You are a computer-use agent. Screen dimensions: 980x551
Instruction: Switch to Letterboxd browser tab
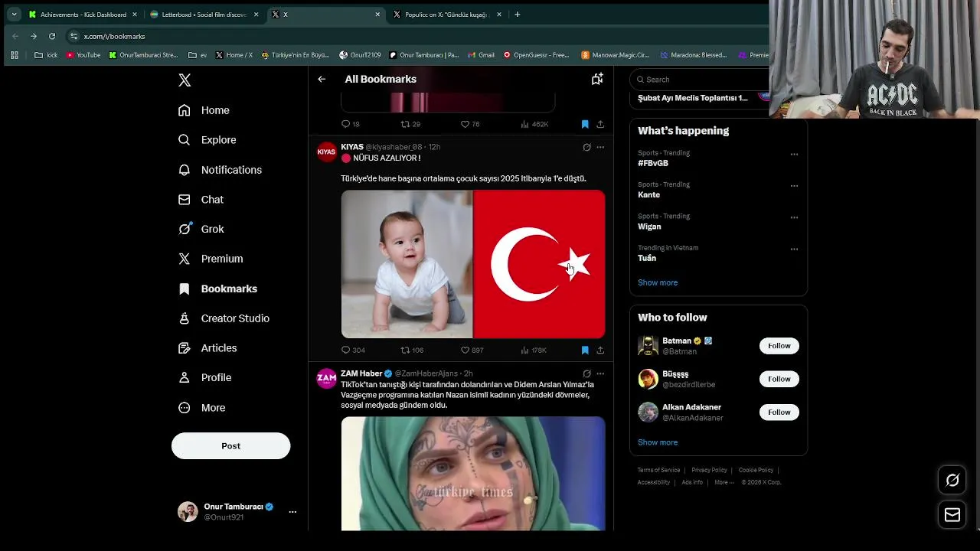204,15
